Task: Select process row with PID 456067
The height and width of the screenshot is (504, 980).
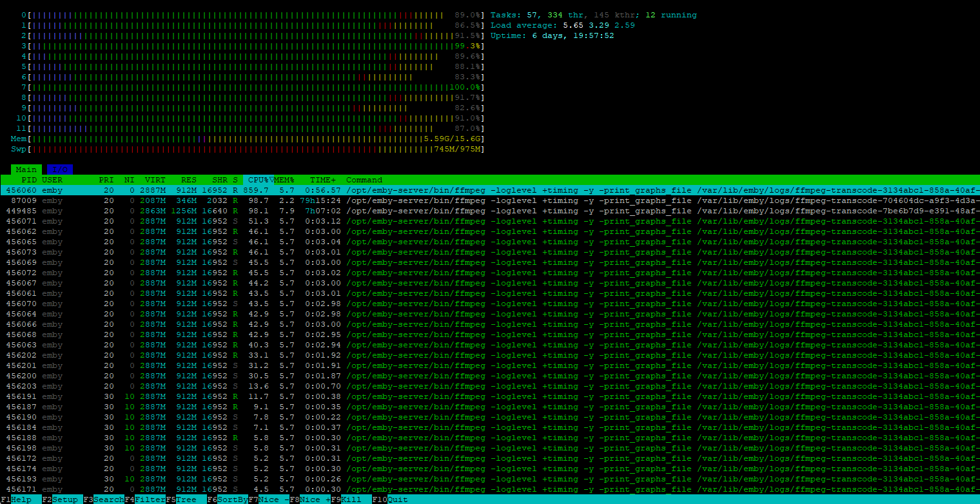Action: pos(490,283)
